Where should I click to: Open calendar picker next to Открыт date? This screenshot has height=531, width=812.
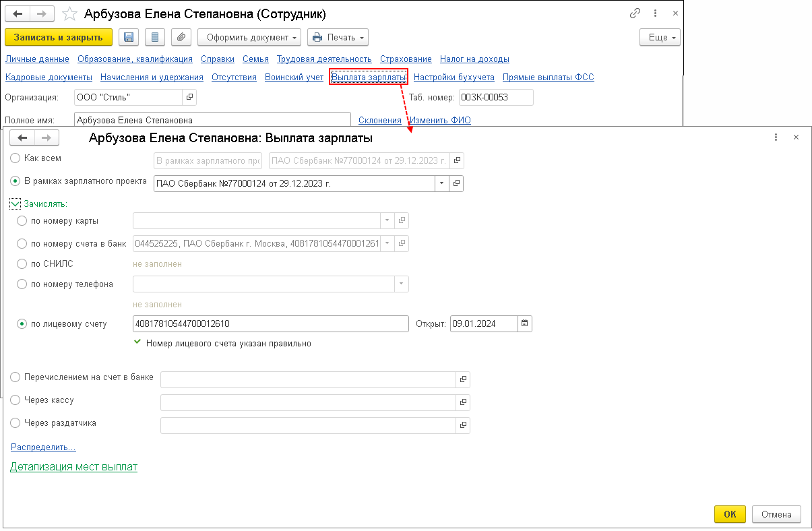[x=526, y=324]
